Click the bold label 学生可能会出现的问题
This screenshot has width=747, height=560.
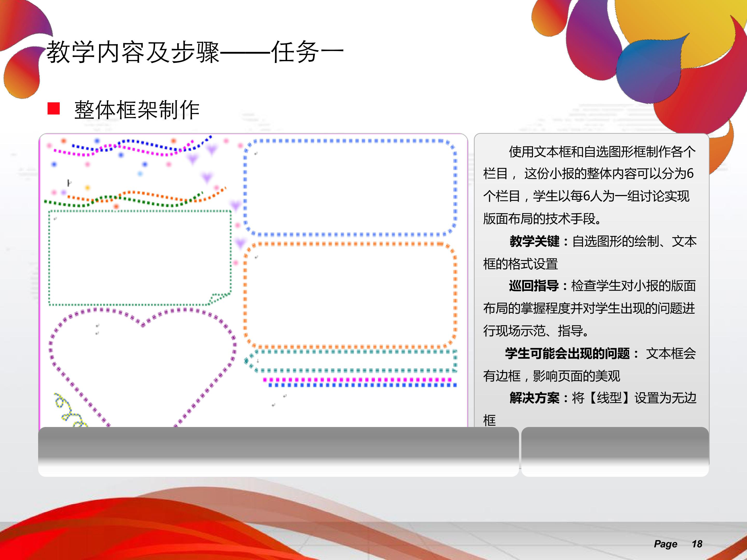pos(567,353)
